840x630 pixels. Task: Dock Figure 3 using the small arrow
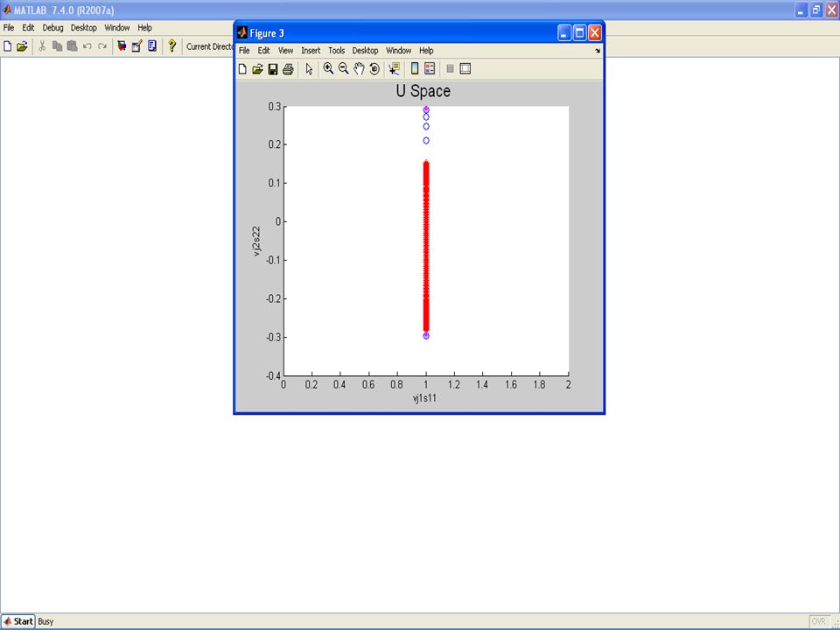[x=598, y=51]
